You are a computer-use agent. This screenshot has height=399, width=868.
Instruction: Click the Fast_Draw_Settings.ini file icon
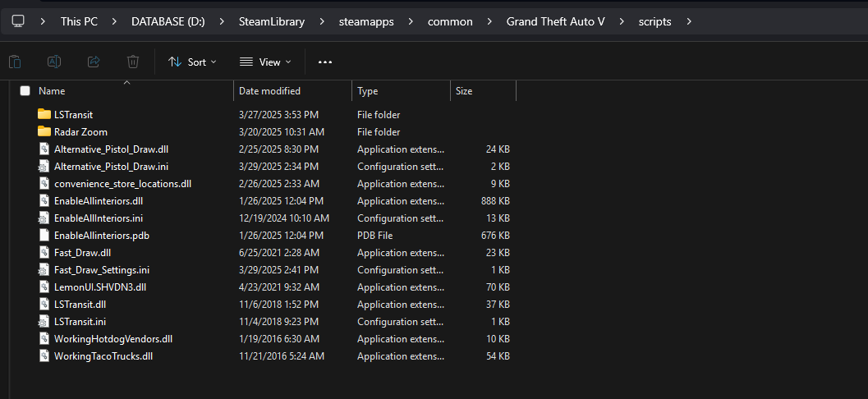click(44, 270)
